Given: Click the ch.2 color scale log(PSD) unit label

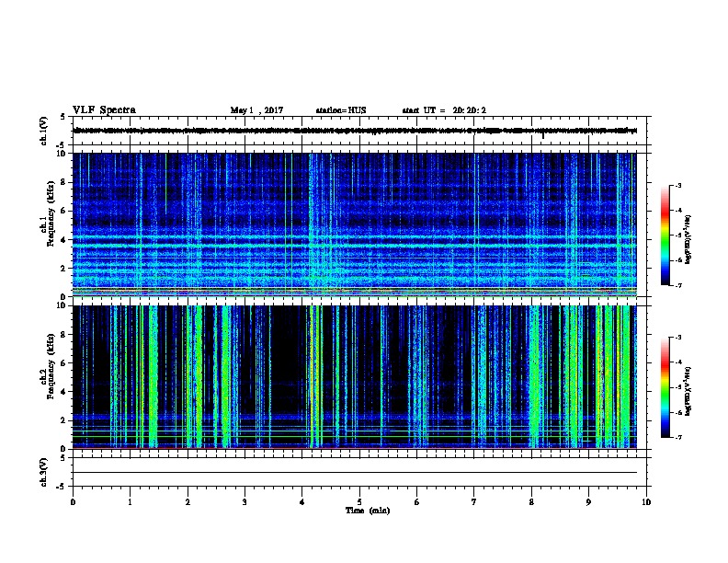Looking at the screenshot, I should click(x=688, y=392).
